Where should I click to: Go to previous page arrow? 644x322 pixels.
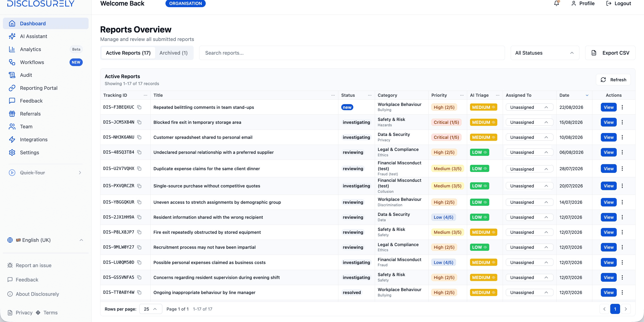pyautogui.click(x=604, y=309)
